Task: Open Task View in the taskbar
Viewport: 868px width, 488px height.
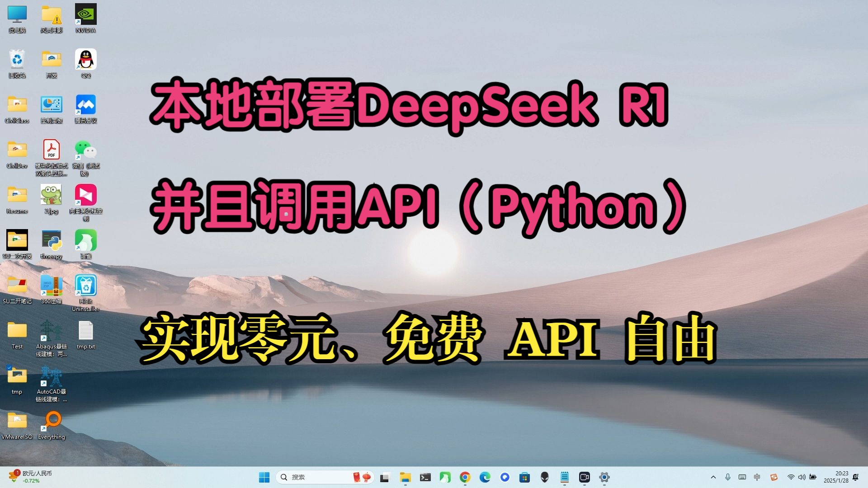Action: (385, 477)
